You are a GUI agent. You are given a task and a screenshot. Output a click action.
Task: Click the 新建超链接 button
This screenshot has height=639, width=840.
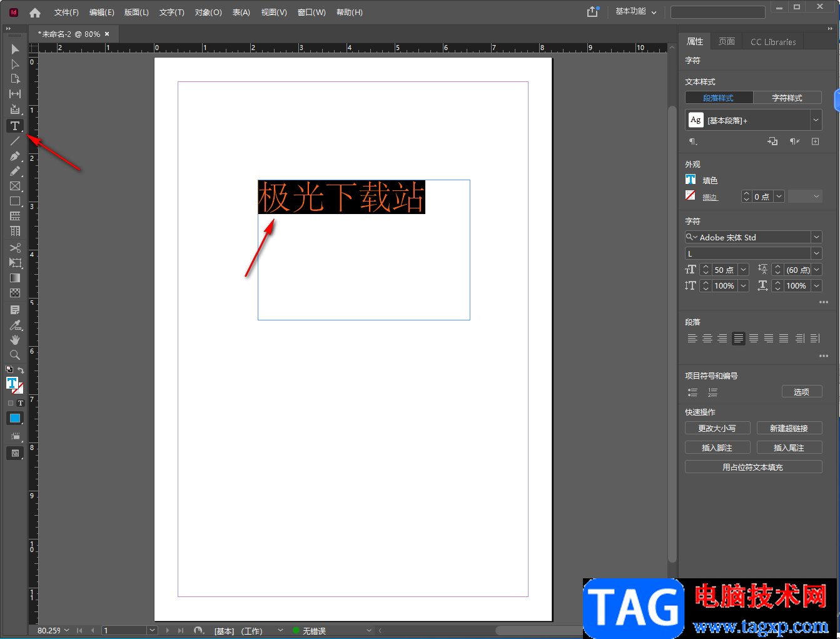click(x=789, y=428)
